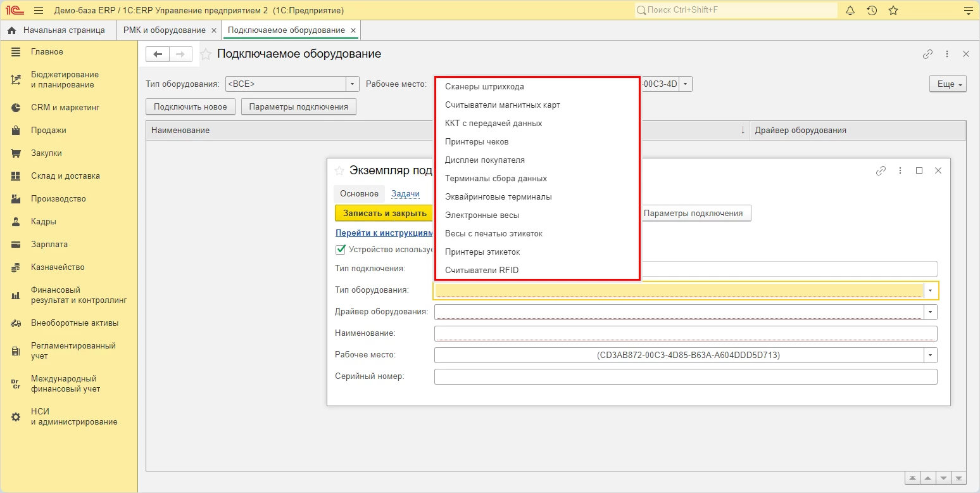The image size is (980, 493).
Task: Select Сканеры штрихкода from the list
Action: point(484,86)
